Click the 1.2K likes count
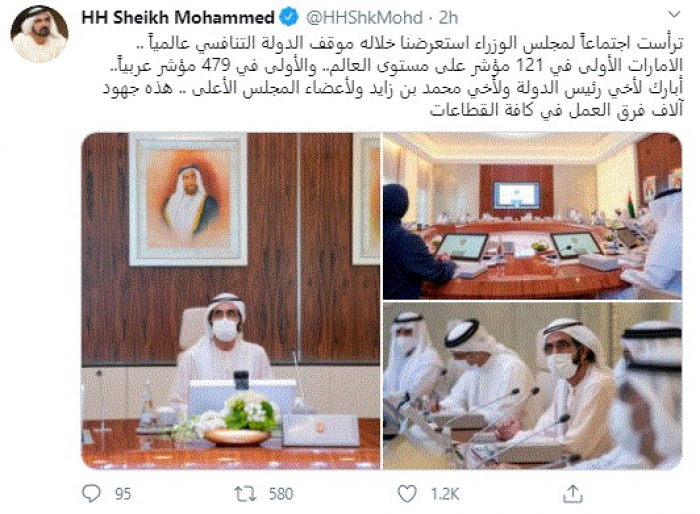 (445, 494)
